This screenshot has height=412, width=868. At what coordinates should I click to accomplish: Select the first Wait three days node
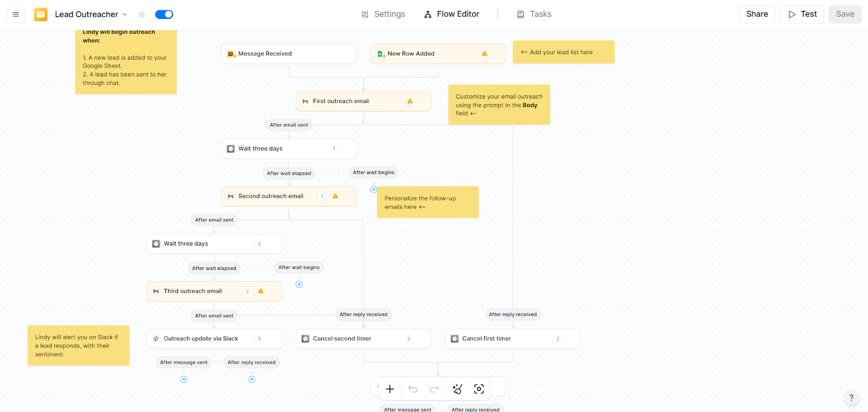click(289, 149)
